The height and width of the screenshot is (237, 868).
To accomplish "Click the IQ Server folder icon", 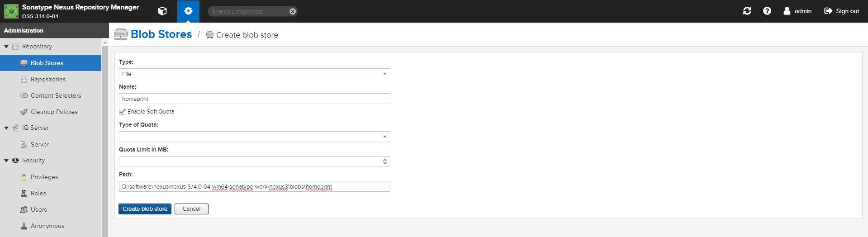I will click(x=15, y=128).
